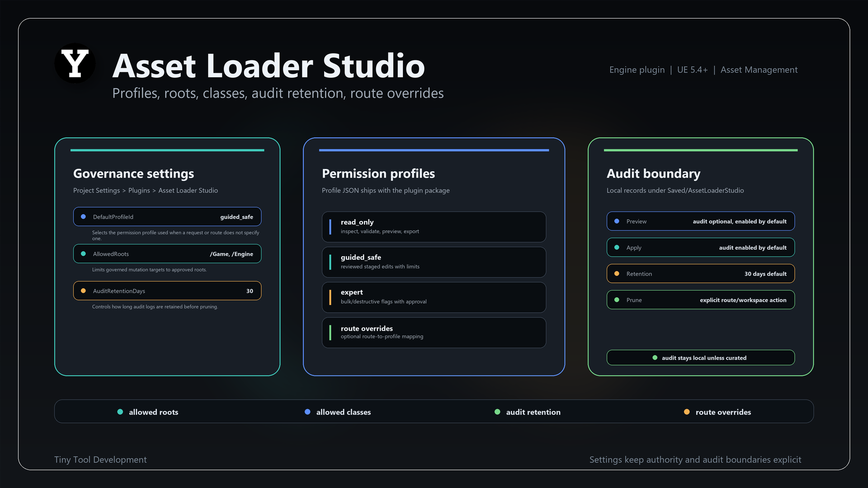Viewport: 868px width, 488px height.
Task: Open the guided_safe profile card
Action: click(x=434, y=262)
